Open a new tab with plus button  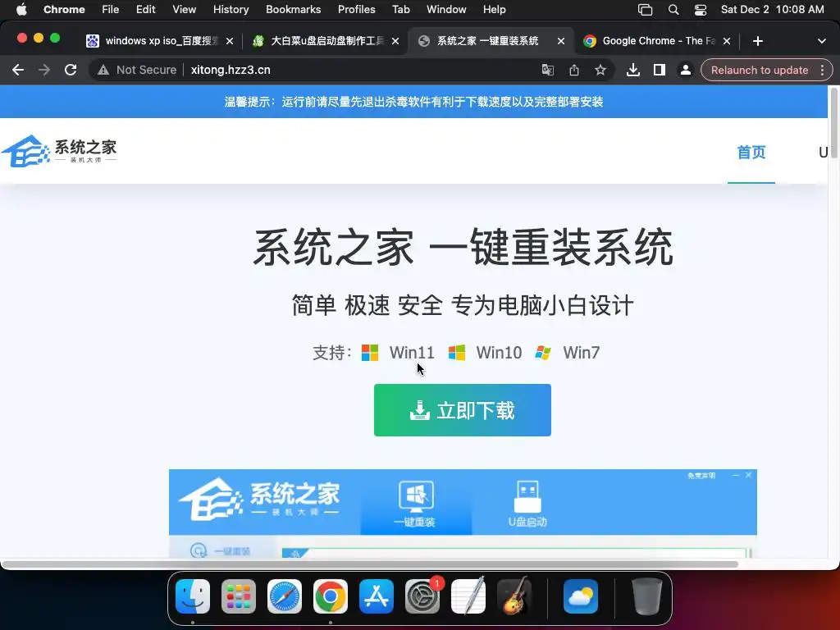[x=757, y=41]
